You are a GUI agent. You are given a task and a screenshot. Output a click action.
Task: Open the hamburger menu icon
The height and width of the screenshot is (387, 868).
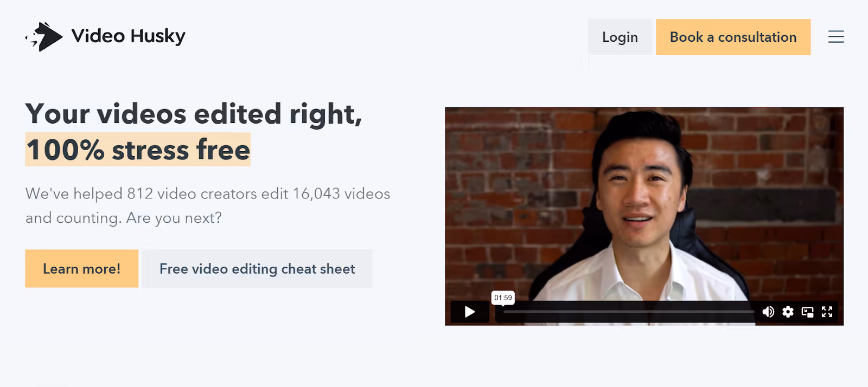[x=836, y=37]
